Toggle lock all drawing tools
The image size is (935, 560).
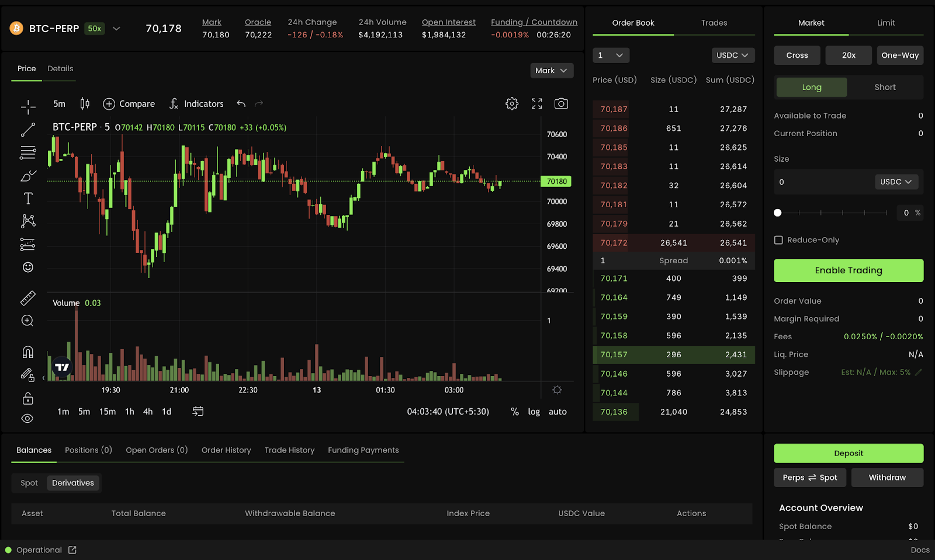(28, 398)
